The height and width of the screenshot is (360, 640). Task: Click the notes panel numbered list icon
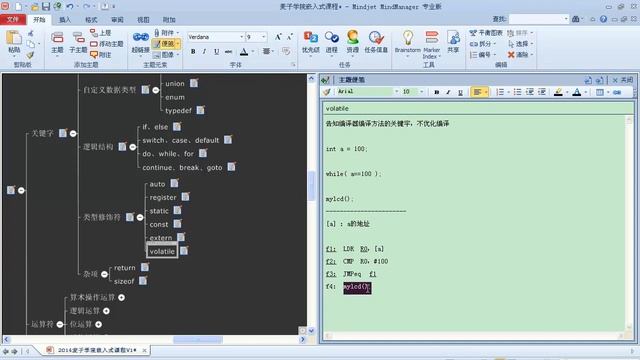click(500, 92)
